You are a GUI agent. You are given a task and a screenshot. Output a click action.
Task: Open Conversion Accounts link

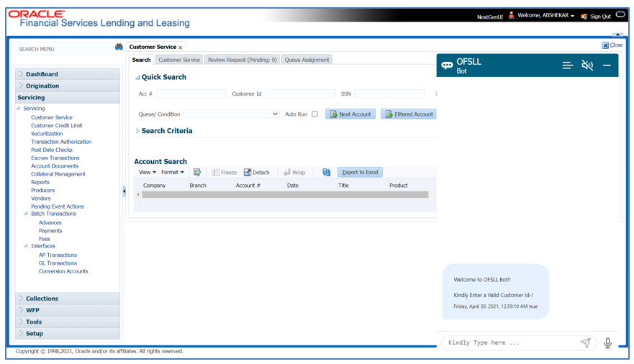[63, 271]
